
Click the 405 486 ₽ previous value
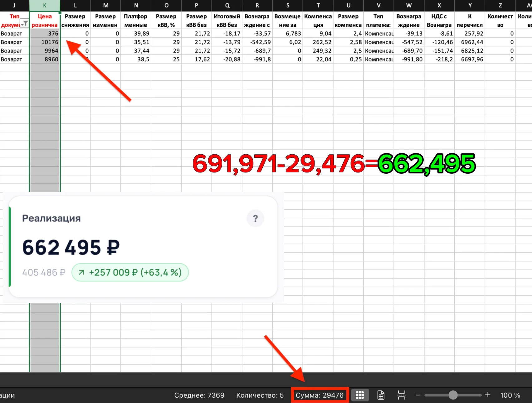coord(44,272)
